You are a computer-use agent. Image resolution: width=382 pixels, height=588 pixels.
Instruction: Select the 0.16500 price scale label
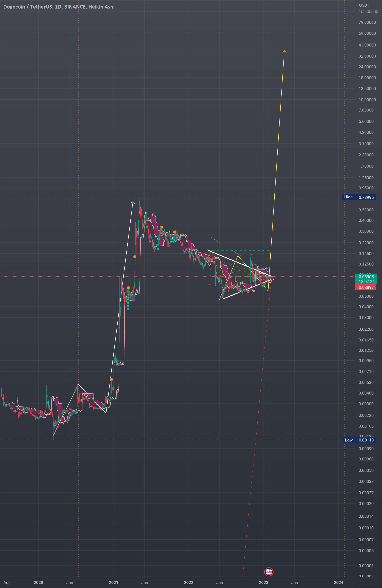click(x=366, y=253)
